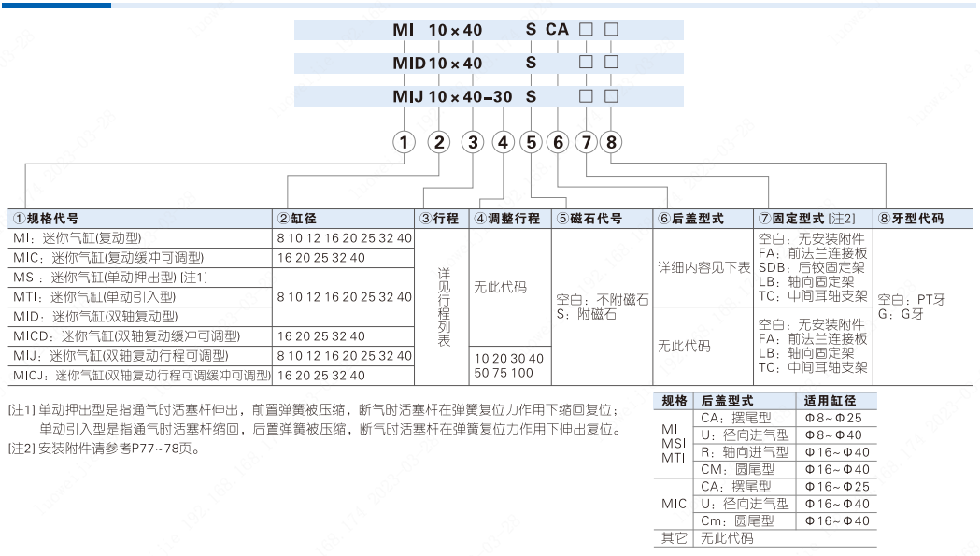
Task: Click the last empty box in the MID 10×40 row
Action: [611, 63]
